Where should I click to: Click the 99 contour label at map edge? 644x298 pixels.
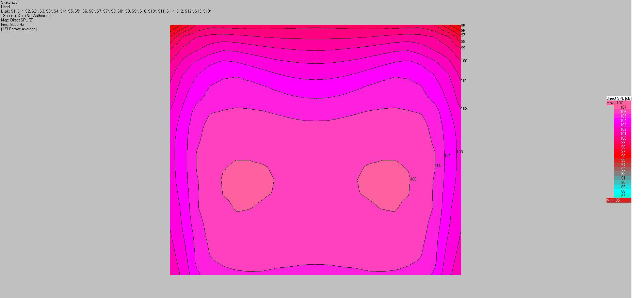463,48
